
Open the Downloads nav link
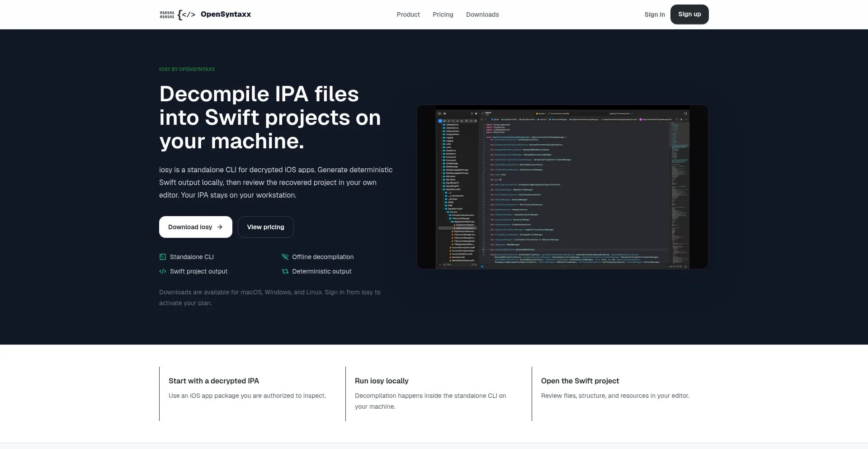click(482, 14)
